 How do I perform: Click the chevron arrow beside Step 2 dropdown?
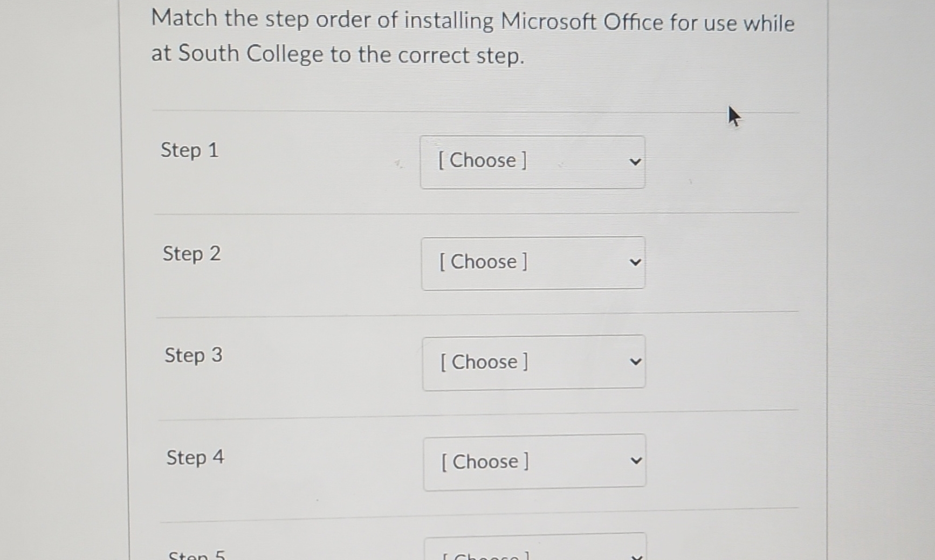636,262
